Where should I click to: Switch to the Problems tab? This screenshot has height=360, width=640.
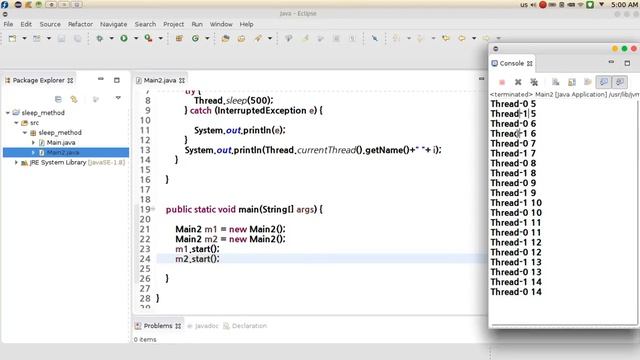158,326
